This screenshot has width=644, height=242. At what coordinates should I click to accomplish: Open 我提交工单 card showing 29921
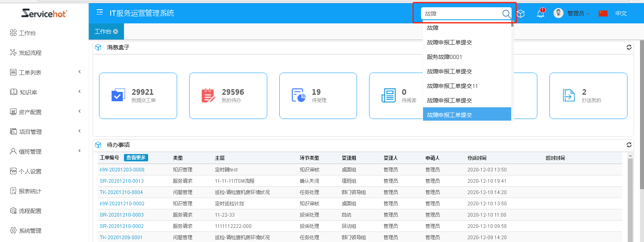tap(138, 96)
